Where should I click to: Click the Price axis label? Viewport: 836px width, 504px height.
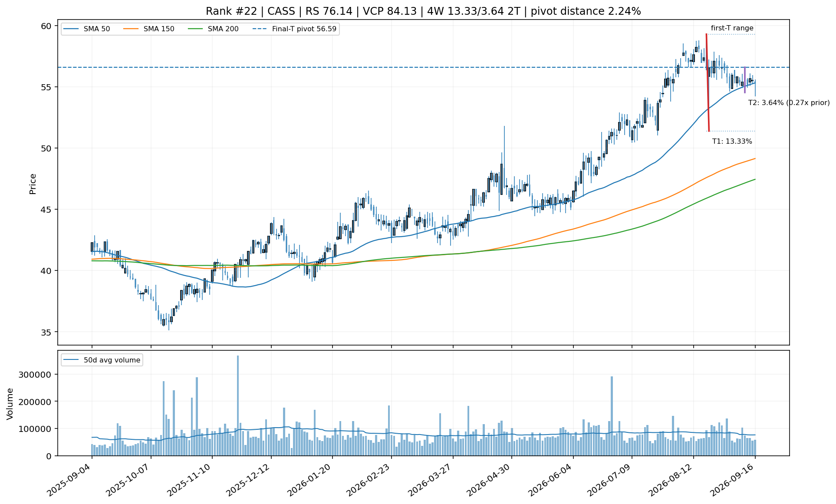coord(33,184)
